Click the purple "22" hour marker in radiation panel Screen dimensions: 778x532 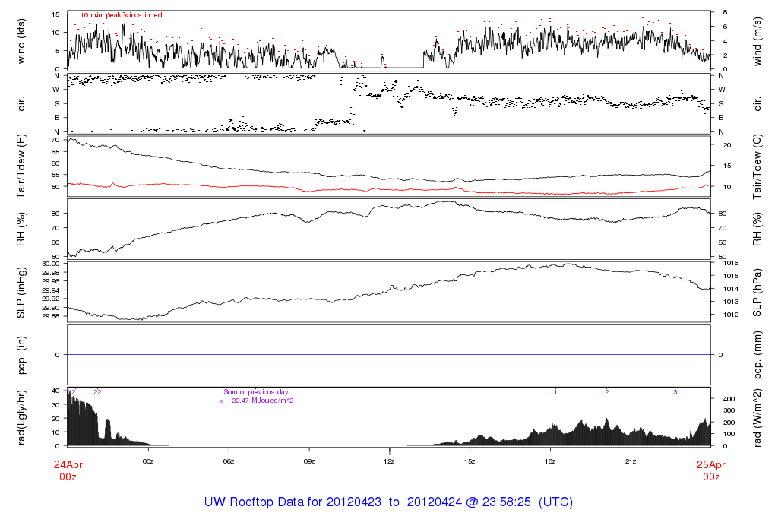pos(97,392)
